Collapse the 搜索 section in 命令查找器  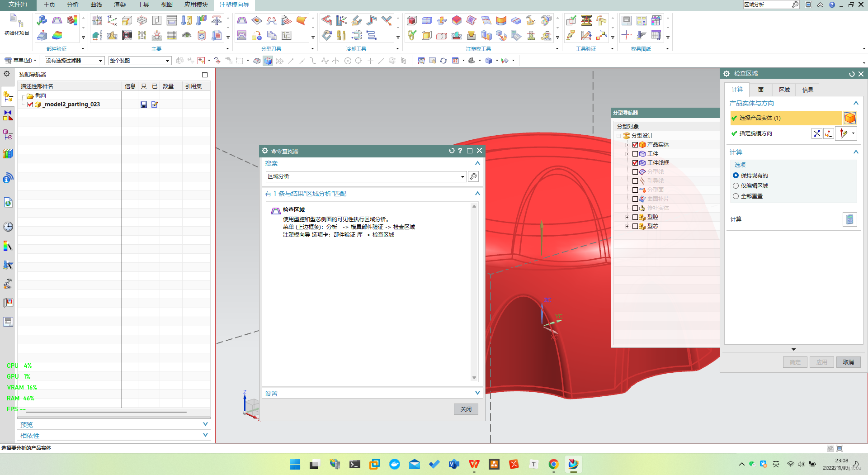point(477,163)
